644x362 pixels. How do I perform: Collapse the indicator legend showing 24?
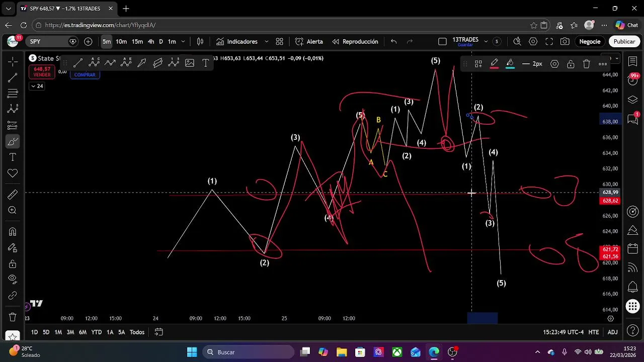[37, 86]
